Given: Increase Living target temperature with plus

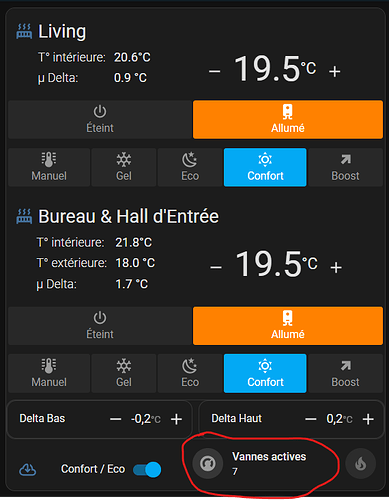Looking at the screenshot, I should (x=334, y=71).
